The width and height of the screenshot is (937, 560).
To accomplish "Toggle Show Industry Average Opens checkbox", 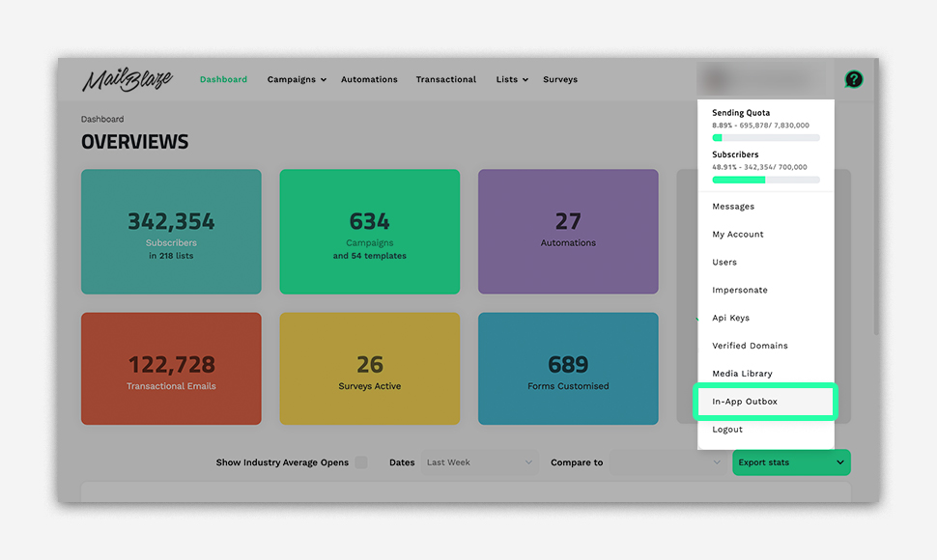I will click(361, 462).
